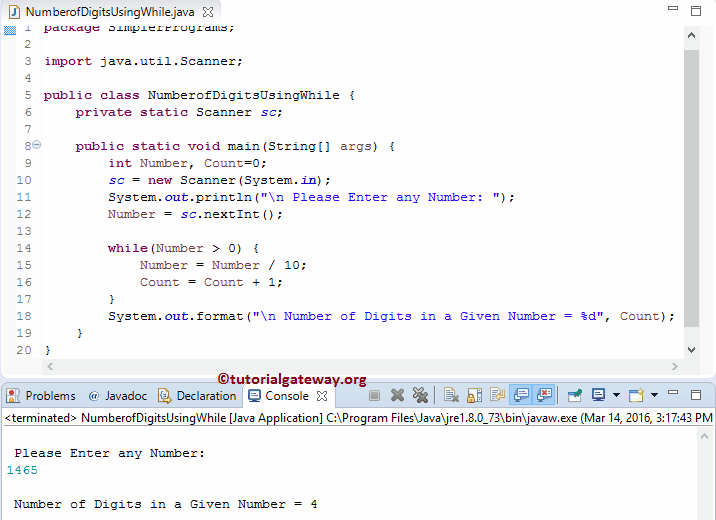Click 'sc = new Scanner(System.in);' line

pos(219,180)
